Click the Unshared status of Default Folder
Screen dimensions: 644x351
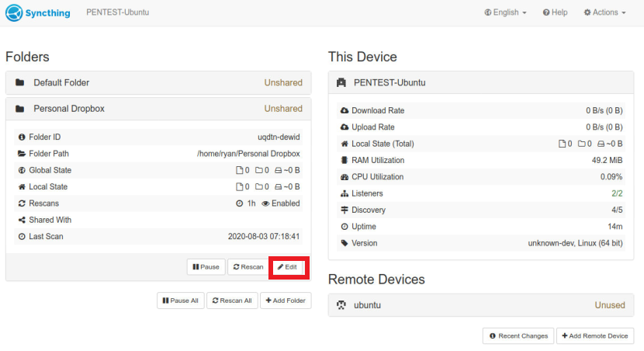point(283,82)
